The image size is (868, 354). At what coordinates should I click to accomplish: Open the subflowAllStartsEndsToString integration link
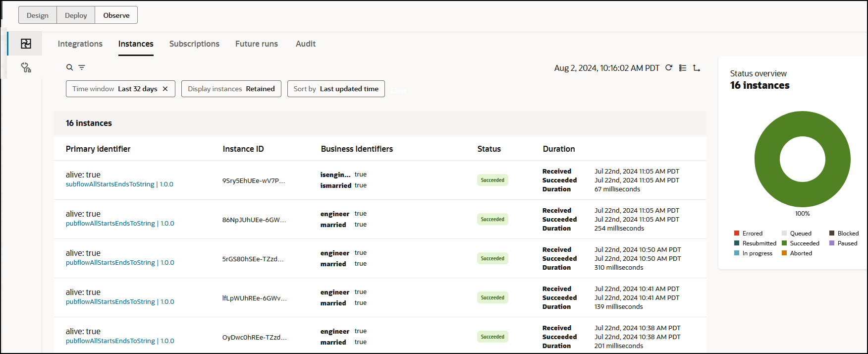point(110,184)
